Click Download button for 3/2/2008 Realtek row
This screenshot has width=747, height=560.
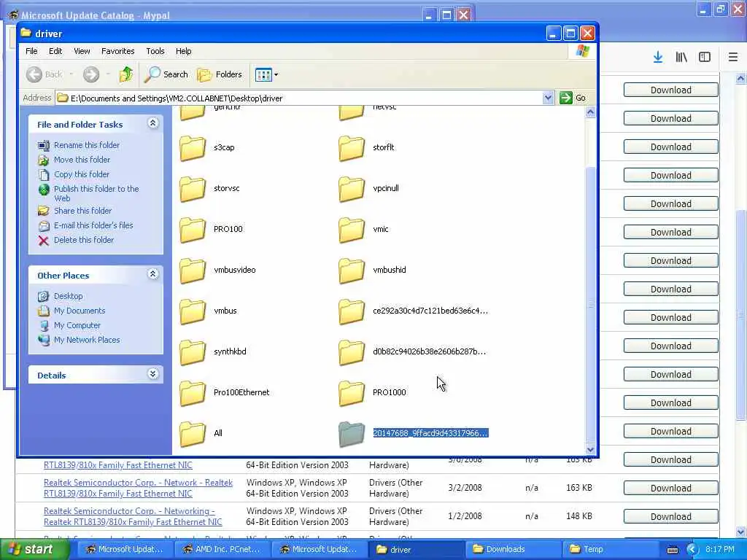(x=671, y=488)
